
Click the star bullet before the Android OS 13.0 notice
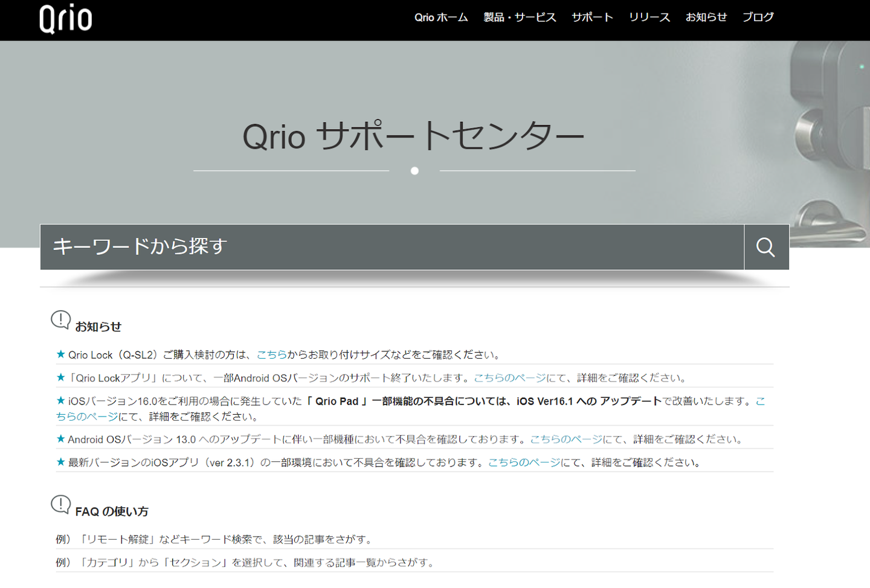(60, 439)
